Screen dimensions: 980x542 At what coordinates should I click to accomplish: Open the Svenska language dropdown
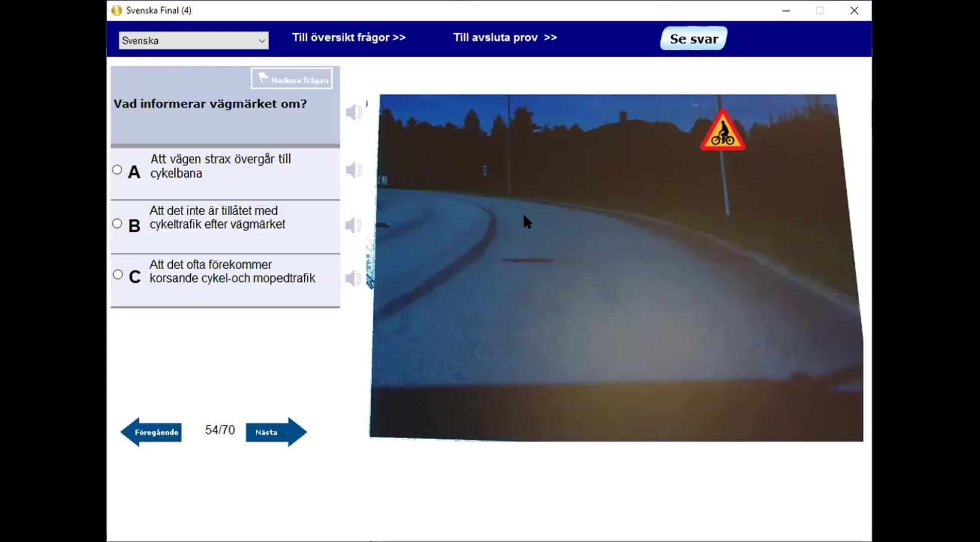click(x=193, y=41)
